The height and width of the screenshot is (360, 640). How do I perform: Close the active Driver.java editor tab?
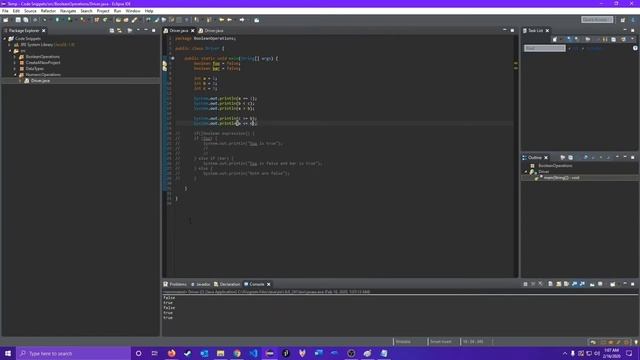[x=193, y=31]
